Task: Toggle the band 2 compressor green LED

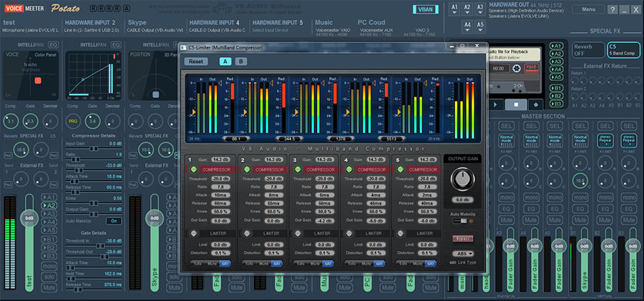Action: [x=247, y=169]
